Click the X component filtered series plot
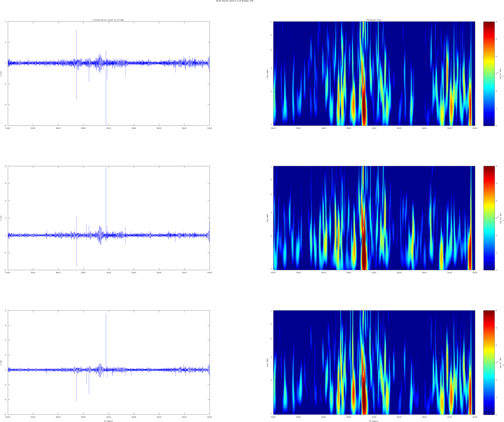504x422 pixels. coord(108,74)
